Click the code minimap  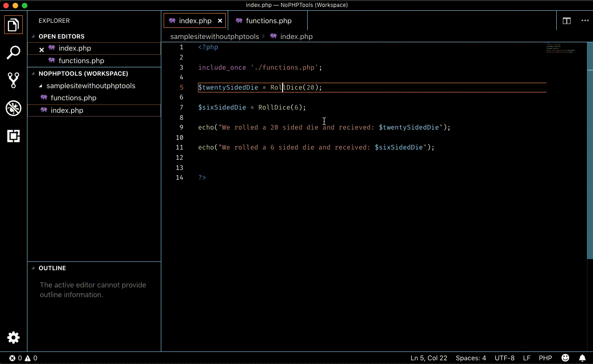(x=561, y=48)
